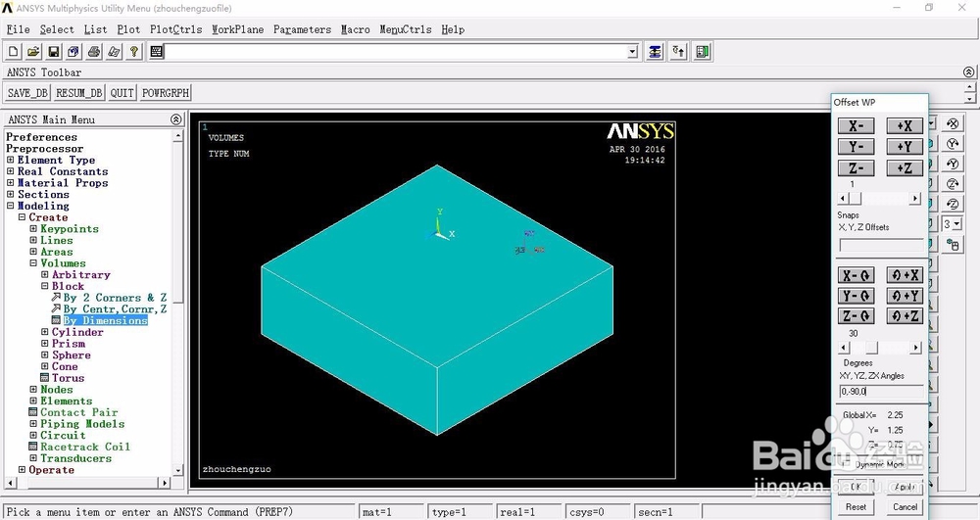
Task: Click the printer icon in the toolbar
Action: coord(94,52)
